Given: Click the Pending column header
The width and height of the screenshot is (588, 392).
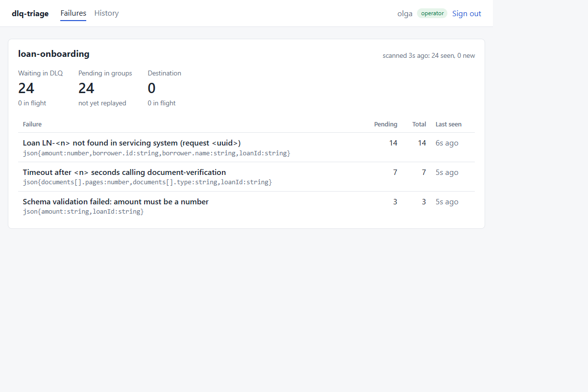Looking at the screenshot, I should pos(386,124).
